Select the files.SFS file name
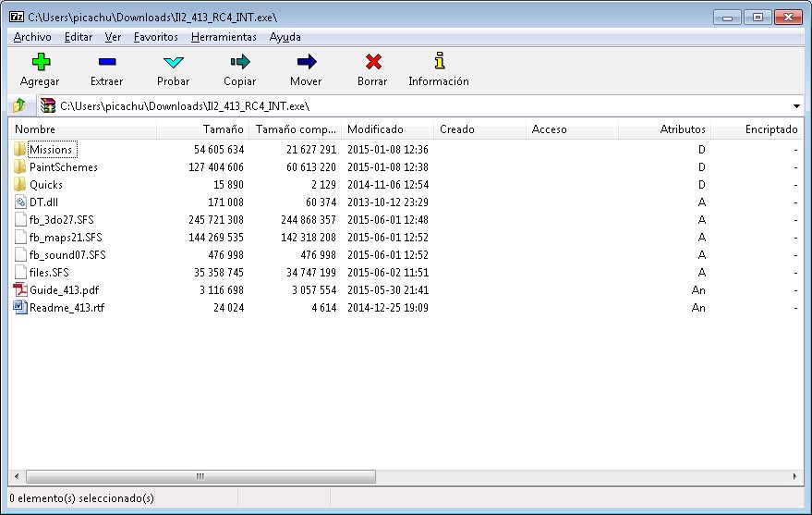Viewport: 812px width, 515px height. coord(49,273)
